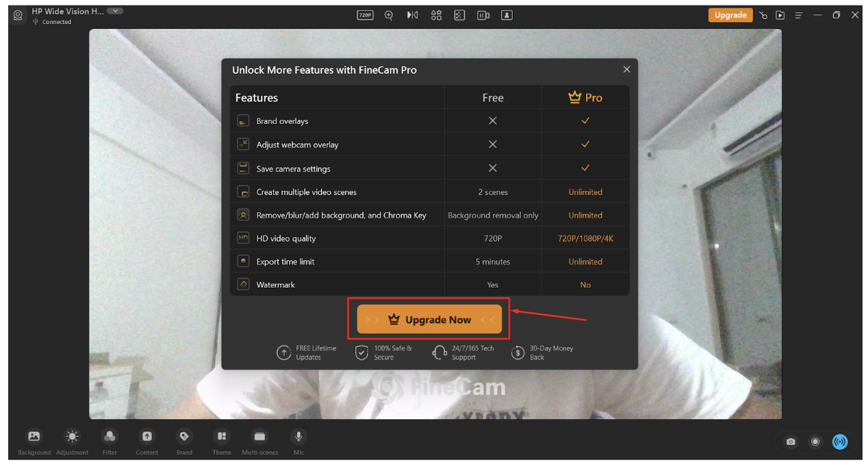The image size is (868, 467).
Task: Click the webcam icon at top-left
Action: (x=18, y=14)
